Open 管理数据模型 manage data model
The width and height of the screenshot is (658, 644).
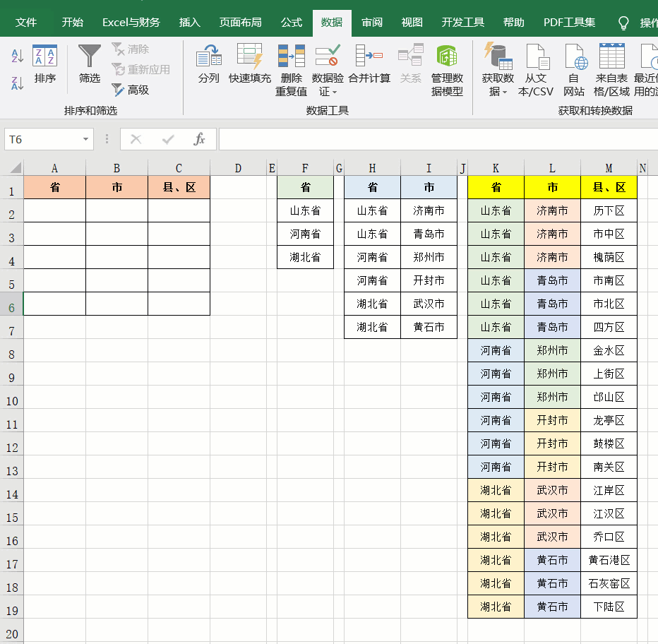point(447,70)
